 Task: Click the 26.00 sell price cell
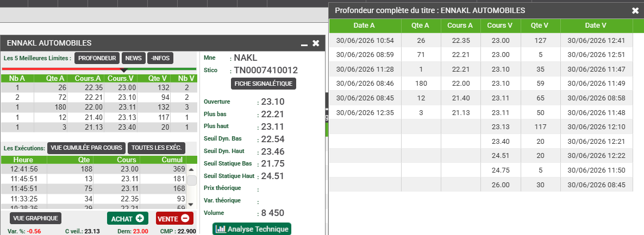click(x=500, y=185)
